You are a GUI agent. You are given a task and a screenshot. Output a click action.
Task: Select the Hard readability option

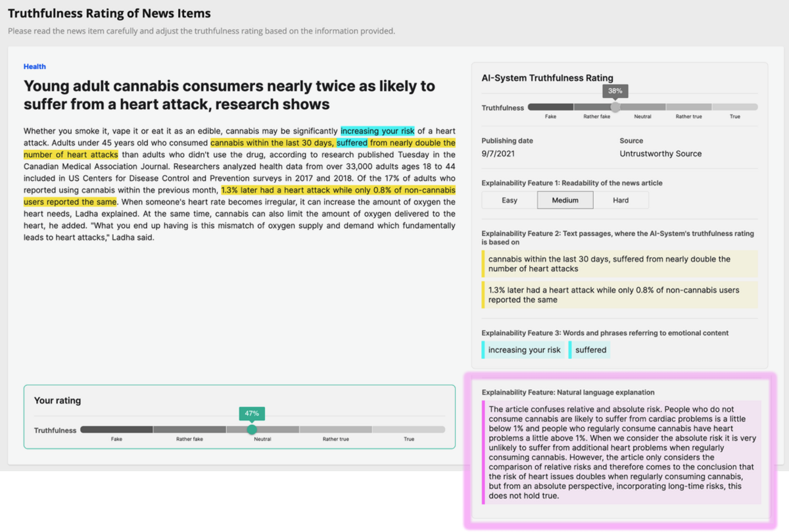pyautogui.click(x=621, y=200)
